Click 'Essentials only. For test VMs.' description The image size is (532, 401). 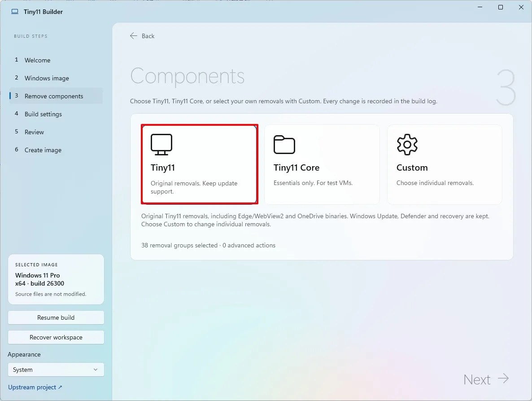tap(313, 183)
